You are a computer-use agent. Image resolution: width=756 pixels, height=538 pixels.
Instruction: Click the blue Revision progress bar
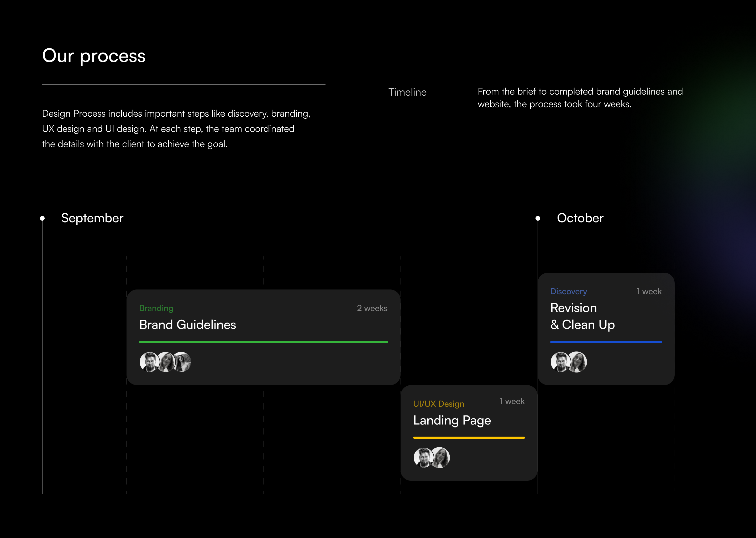pos(606,342)
